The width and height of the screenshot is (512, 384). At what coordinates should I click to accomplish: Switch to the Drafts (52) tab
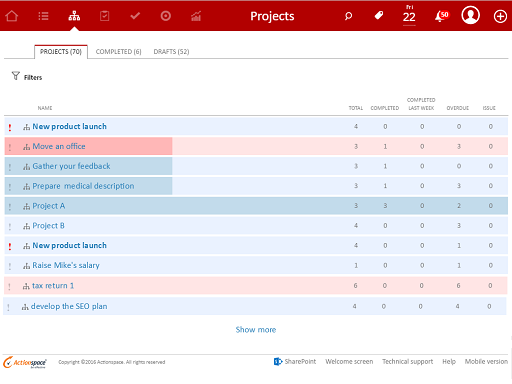(171, 52)
